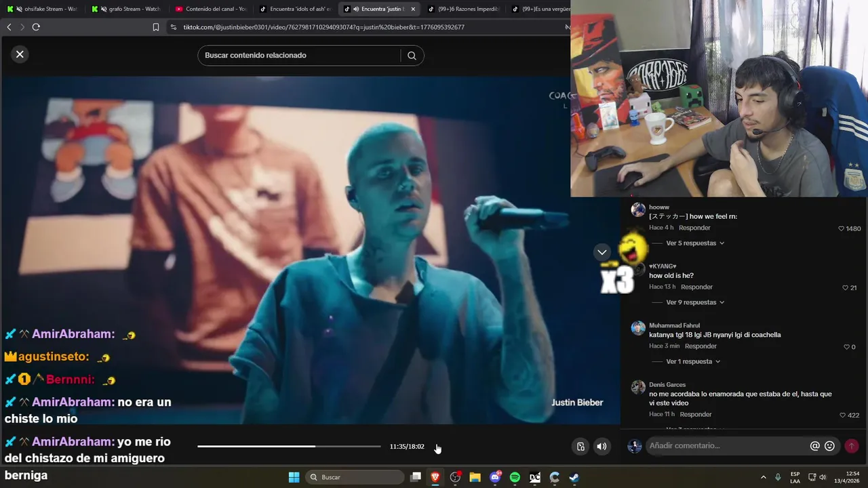Change ESP LAA keyboard language
Screen dimensions: 868x488
(x=795, y=477)
